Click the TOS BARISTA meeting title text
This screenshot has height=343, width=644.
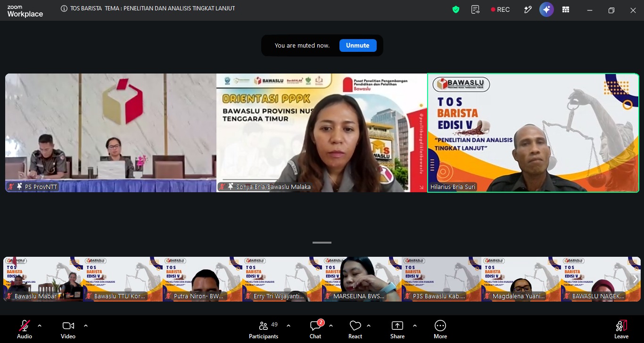coord(153,8)
